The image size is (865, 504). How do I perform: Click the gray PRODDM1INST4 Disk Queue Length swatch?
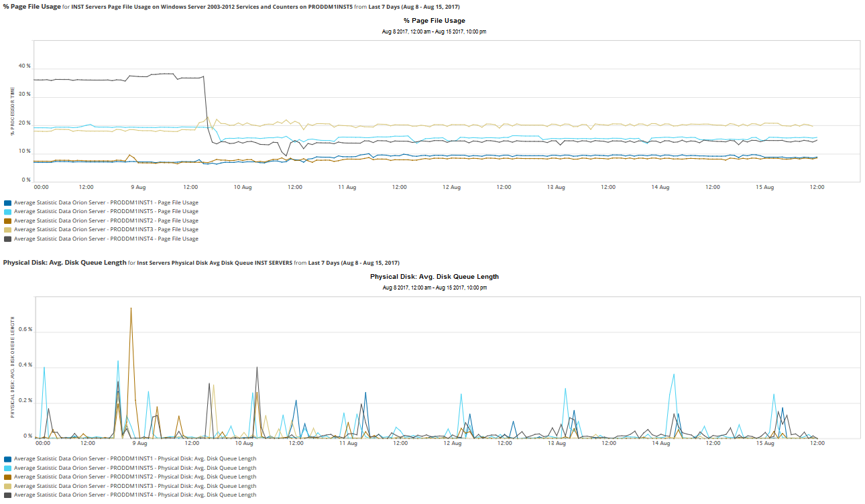pos(7,495)
